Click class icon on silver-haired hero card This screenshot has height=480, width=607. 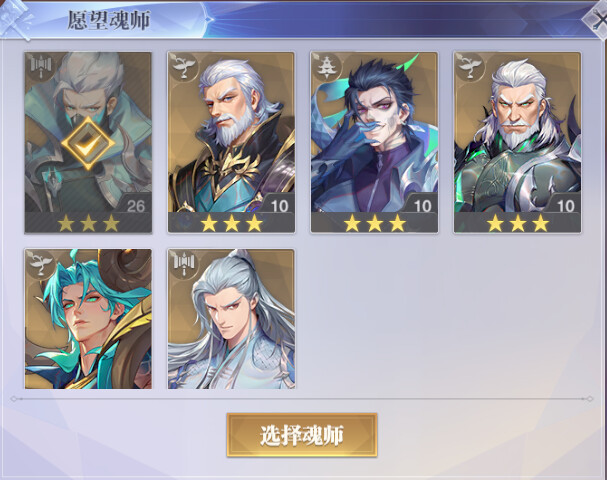183,263
